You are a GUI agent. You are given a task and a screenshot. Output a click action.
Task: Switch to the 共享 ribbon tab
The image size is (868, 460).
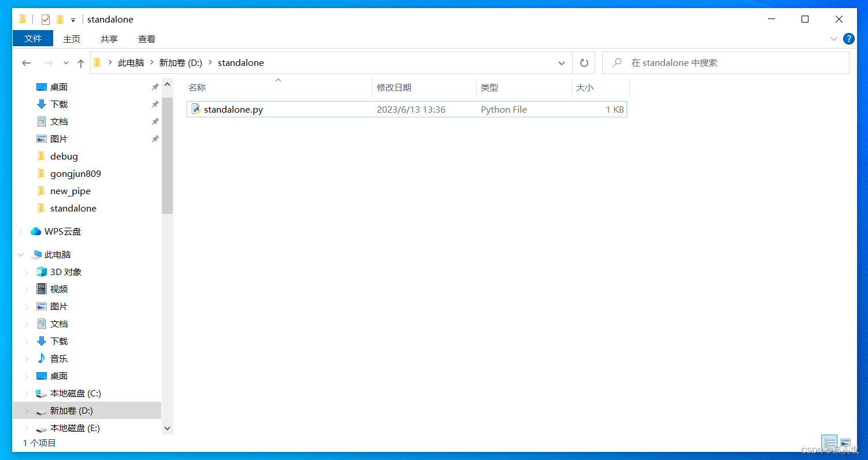click(109, 39)
